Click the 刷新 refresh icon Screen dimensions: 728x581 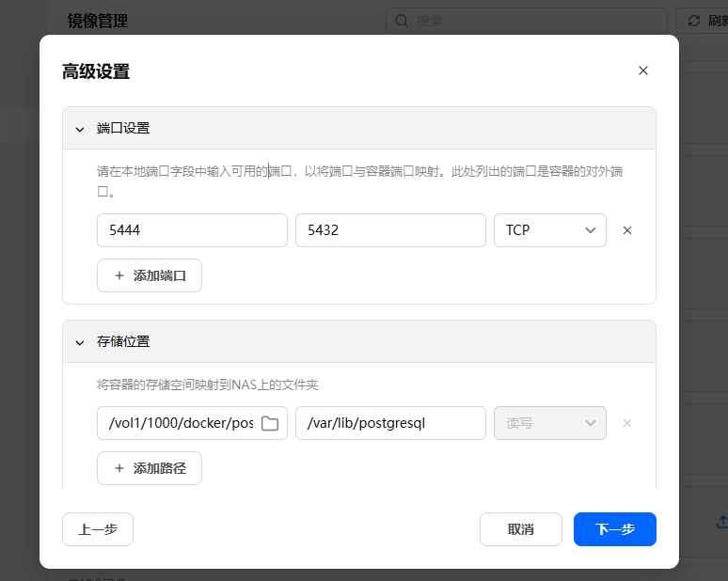pyautogui.click(x=694, y=21)
